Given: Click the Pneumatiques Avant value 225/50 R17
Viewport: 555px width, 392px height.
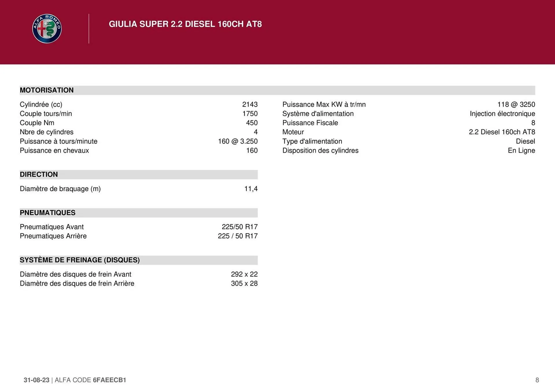Looking at the screenshot, I should click(x=240, y=227).
